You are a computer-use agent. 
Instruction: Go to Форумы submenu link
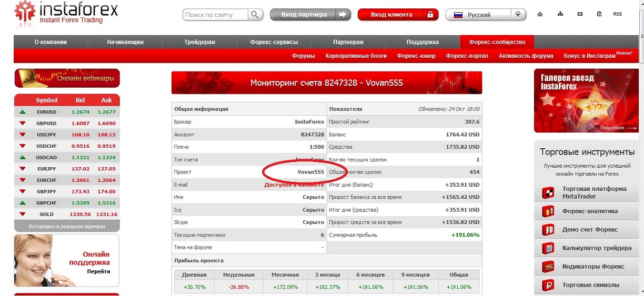304,56
